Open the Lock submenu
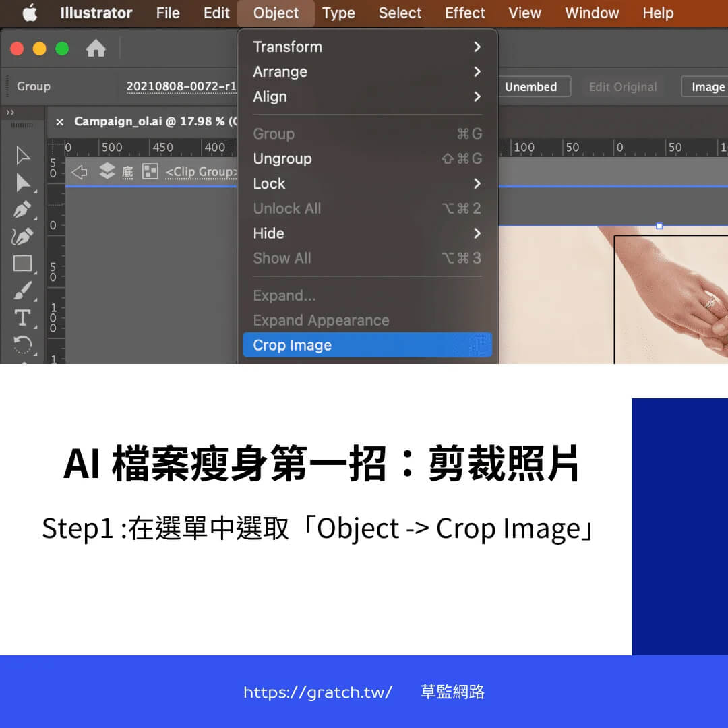The width and height of the screenshot is (728, 728). tap(367, 184)
